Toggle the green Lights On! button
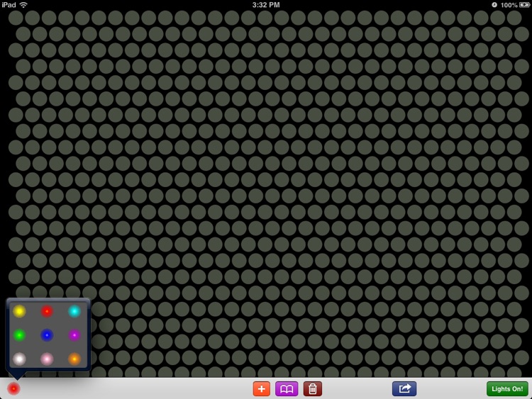 point(507,389)
